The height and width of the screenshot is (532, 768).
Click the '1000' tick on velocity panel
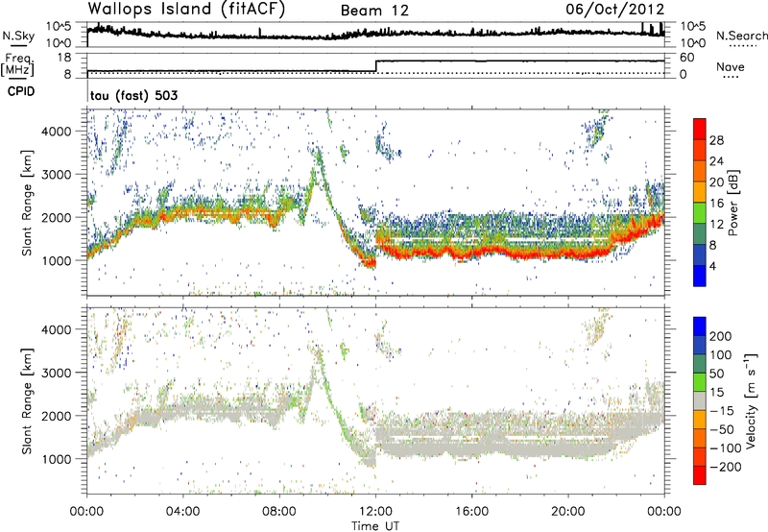coord(57,459)
